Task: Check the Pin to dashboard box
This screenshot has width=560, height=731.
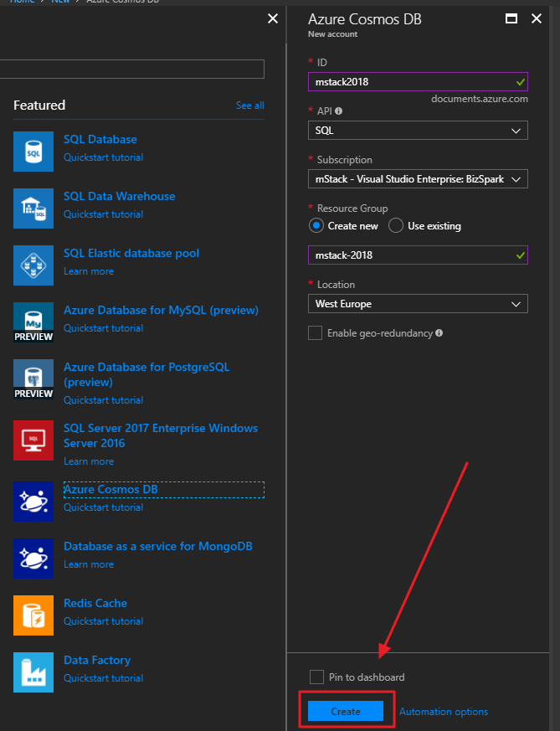Action: [x=316, y=677]
